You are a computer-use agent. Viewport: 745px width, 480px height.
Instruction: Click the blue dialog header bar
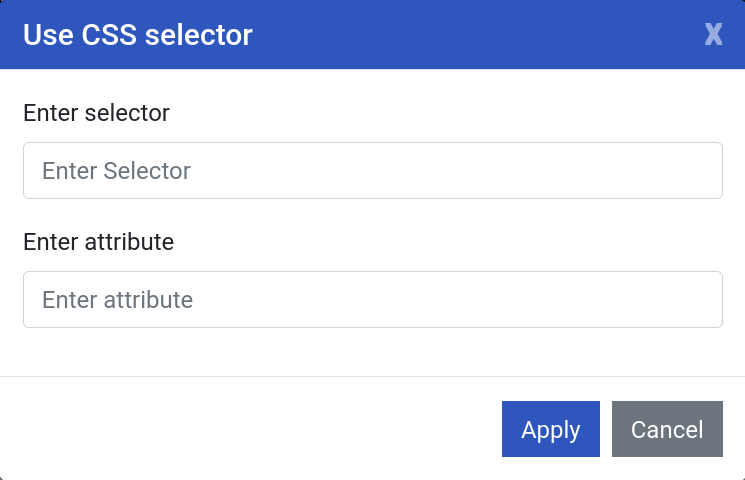click(450, 35)
